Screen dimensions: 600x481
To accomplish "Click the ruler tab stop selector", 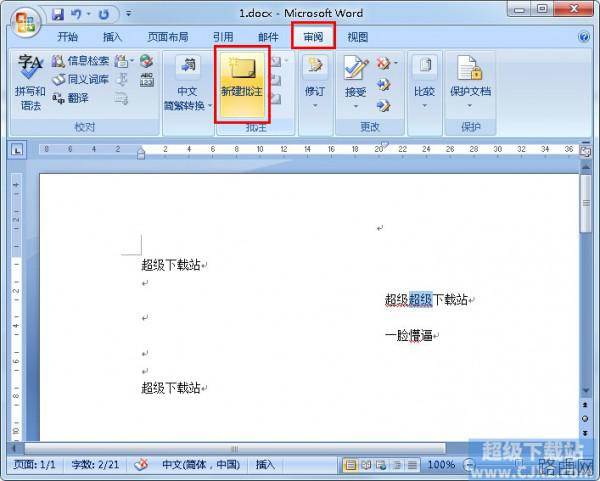I will pos(17,150).
